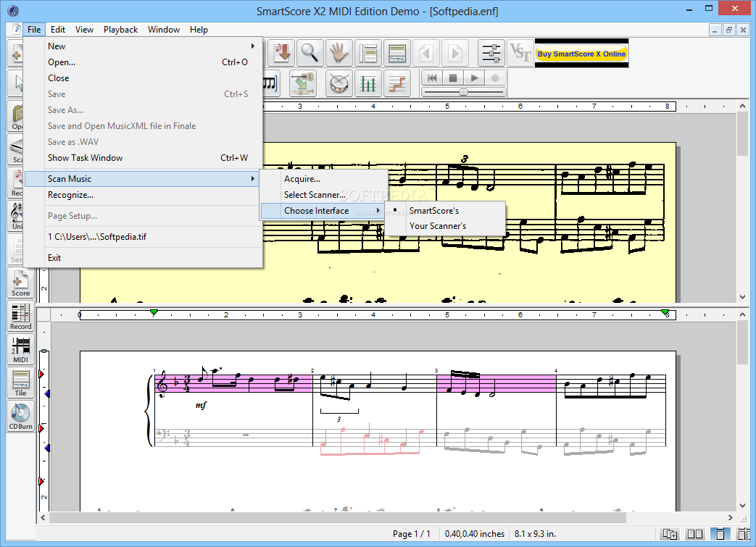Expand the New submenu
Viewport: 756px width, 547px height.
click(x=143, y=46)
